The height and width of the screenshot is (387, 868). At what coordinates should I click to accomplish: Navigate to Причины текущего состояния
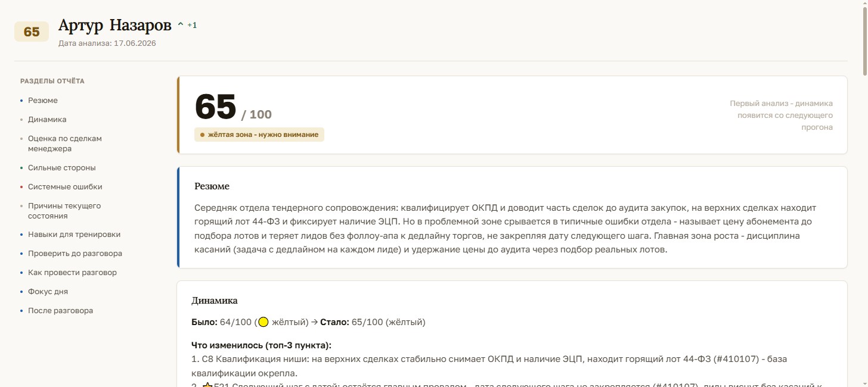(x=64, y=211)
